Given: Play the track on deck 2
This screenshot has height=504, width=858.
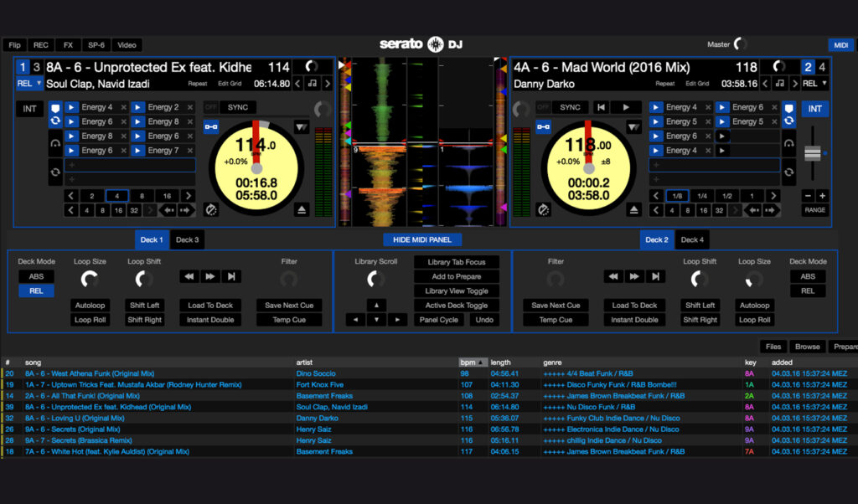Looking at the screenshot, I should (x=626, y=108).
